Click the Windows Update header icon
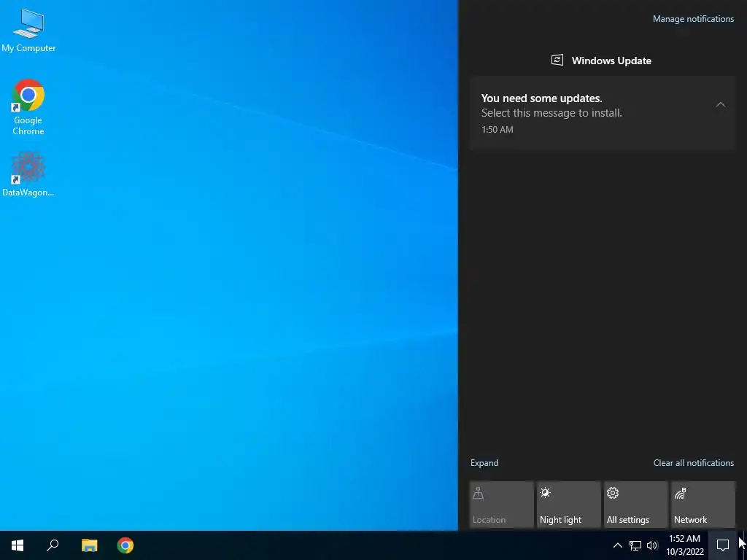Image resolution: width=747 pixels, height=560 pixels. 557,60
